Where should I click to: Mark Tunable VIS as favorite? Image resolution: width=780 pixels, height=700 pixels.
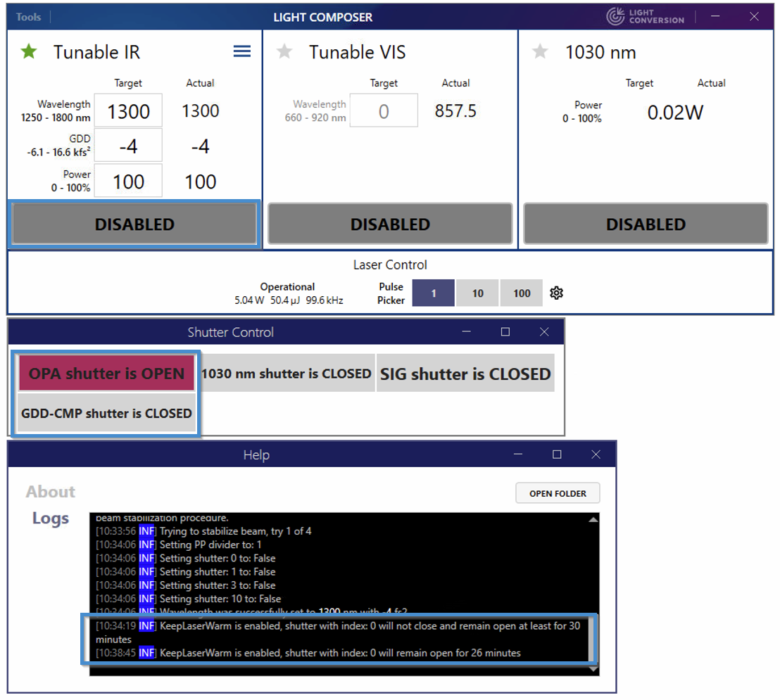(284, 51)
